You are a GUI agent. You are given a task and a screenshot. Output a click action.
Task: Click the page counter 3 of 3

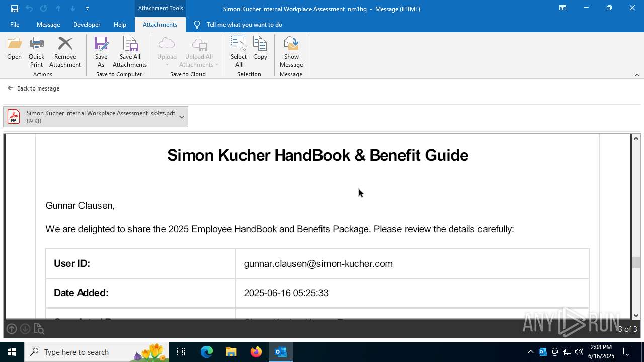pyautogui.click(x=627, y=329)
